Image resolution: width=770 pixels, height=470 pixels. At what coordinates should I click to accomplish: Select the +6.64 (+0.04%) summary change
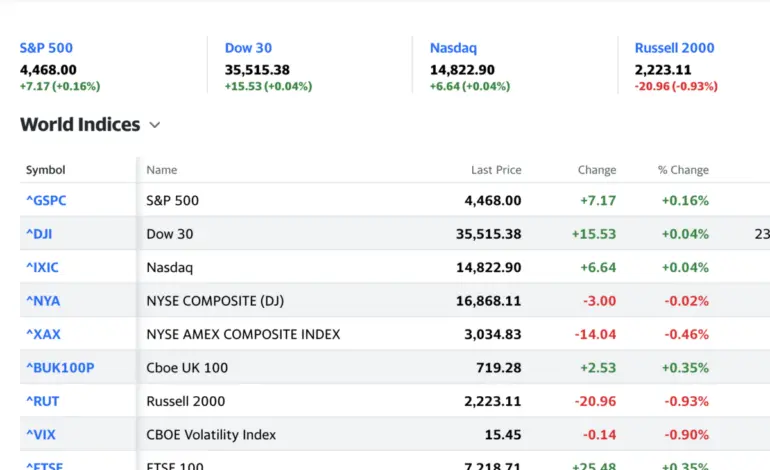pos(470,86)
